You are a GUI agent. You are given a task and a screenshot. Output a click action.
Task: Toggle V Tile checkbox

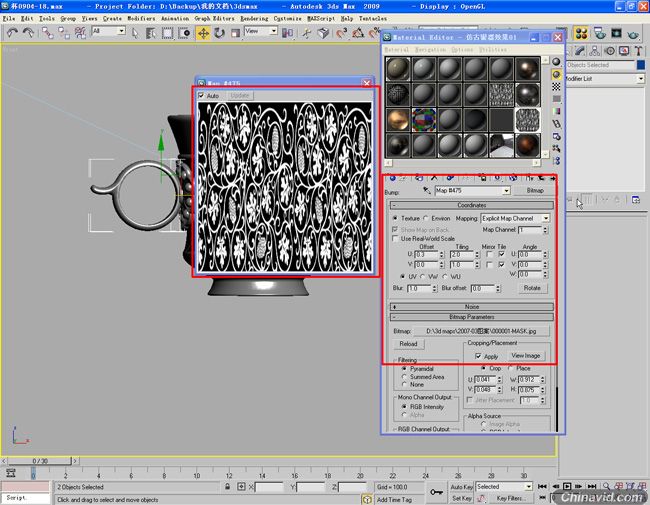click(x=502, y=264)
